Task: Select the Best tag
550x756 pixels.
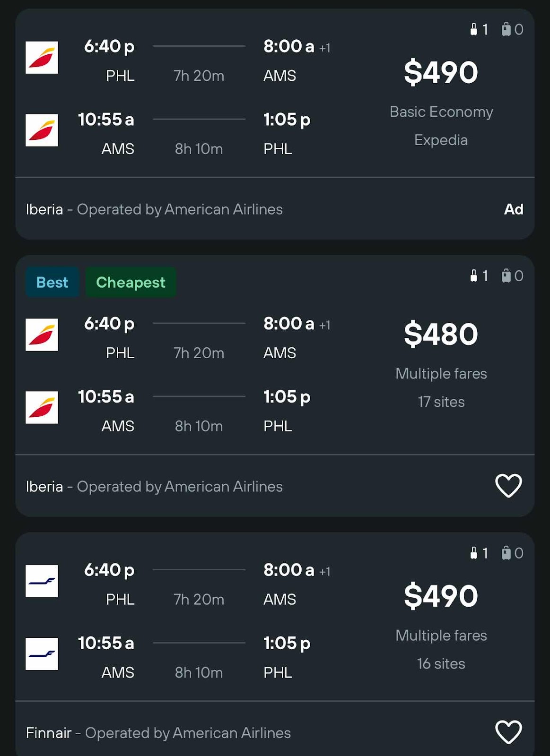Action: click(52, 282)
